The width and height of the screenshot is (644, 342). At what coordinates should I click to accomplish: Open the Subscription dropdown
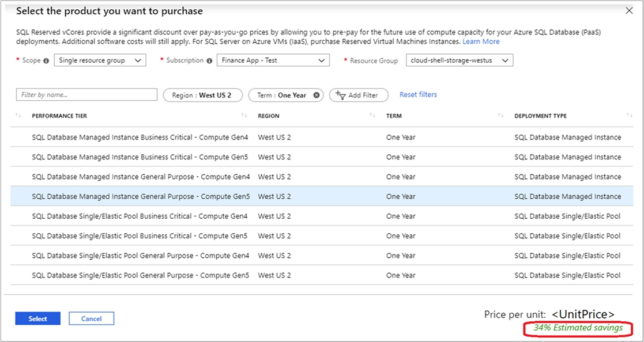point(273,60)
